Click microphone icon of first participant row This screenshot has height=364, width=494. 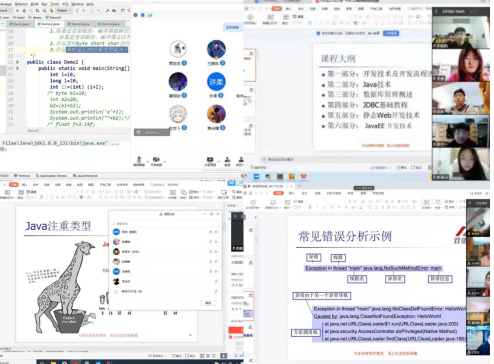tap(210, 232)
